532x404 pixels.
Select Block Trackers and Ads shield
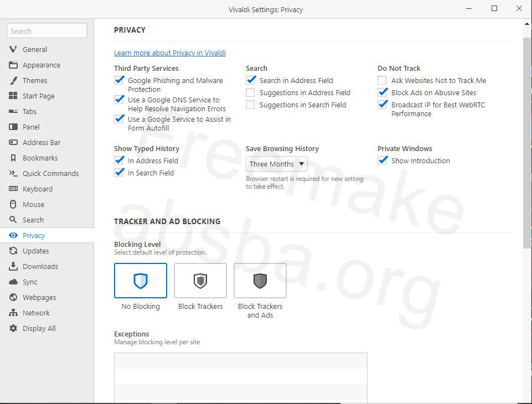pyautogui.click(x=260, y=281)
